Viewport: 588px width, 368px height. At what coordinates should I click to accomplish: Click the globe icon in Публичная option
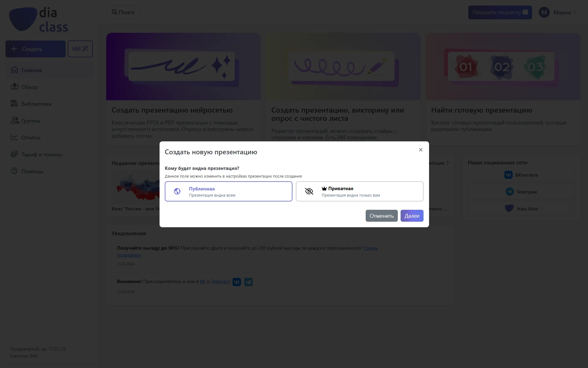click(x=177, y=191)
